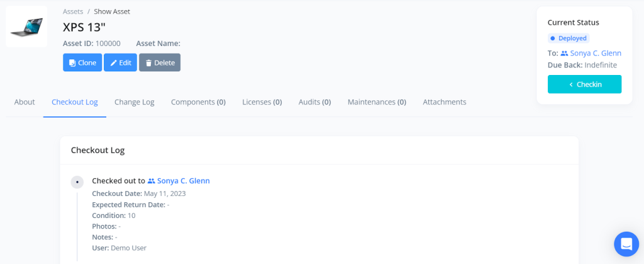Image resolution: width=644 pixels, height=264 pixels.
Task: Open the chat support bubble icon
Action: point(626,244)
